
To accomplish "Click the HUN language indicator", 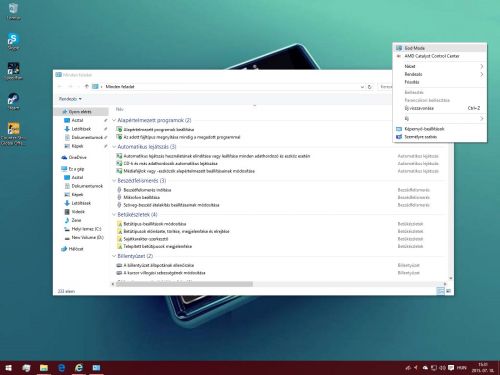I will [462, 368].
